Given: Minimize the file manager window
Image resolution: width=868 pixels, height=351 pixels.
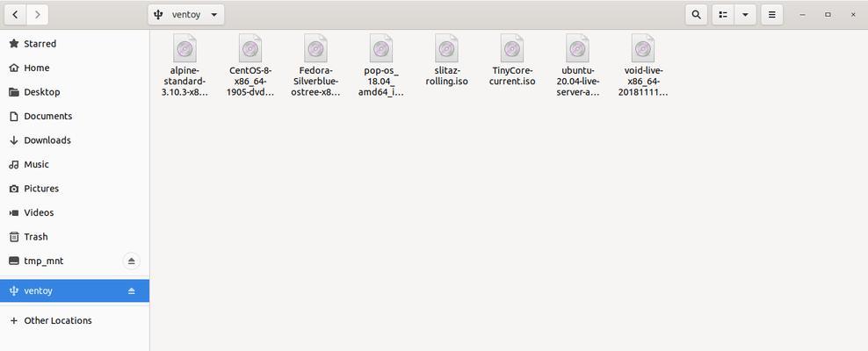Looking at the screenshot, I should [x=802, y=15].
